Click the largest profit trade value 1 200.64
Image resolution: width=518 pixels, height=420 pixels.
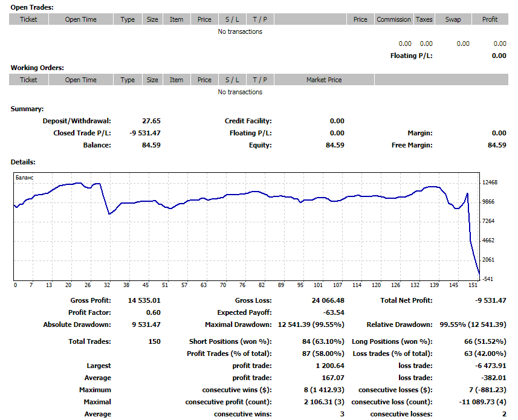[x=331, y=366]
